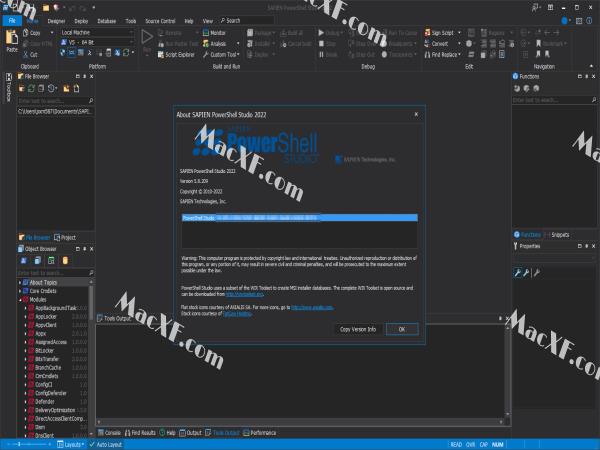Toggle the NUM indicator in status bar
This screenshot has width=600, height=450.
point(497,444)
